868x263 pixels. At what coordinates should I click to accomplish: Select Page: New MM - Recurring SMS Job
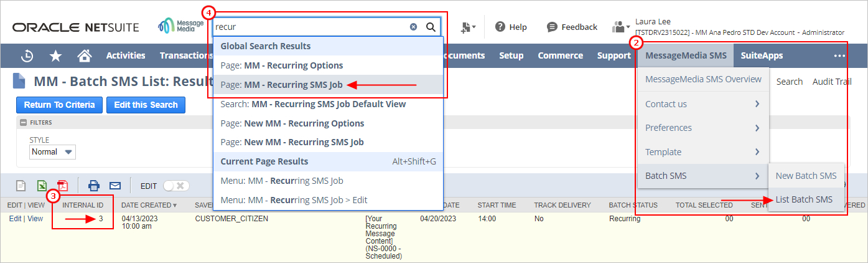tap(328, 142)
